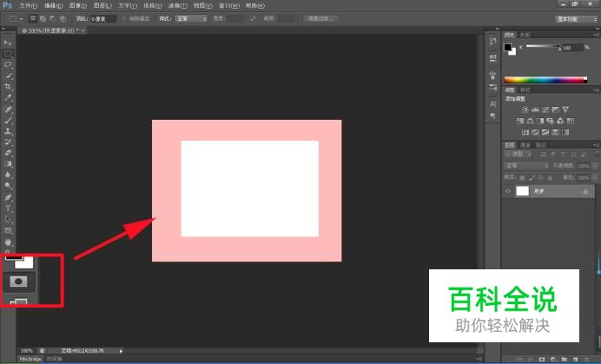Image resolution: width=601 pixels, height=364 pixels.
Task: Select the Lasso tool
Action: (x=8, y=65)
